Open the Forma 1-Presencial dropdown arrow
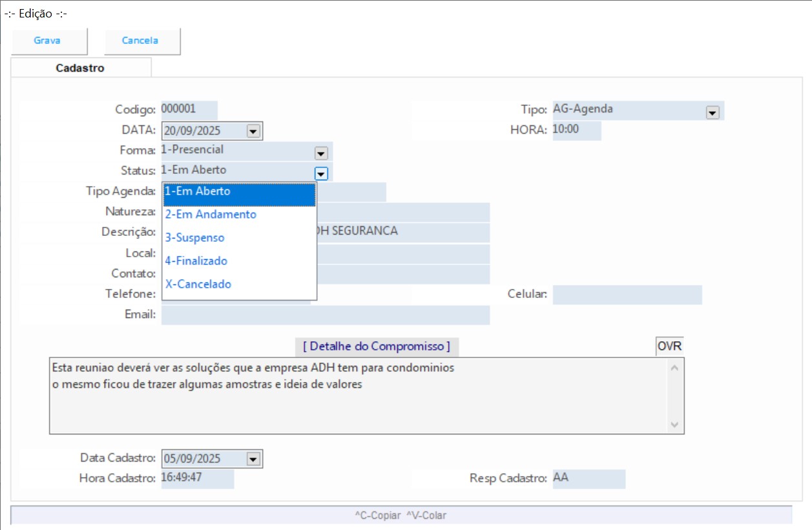This screenshot has height=530, width=812. click(321, 153)
